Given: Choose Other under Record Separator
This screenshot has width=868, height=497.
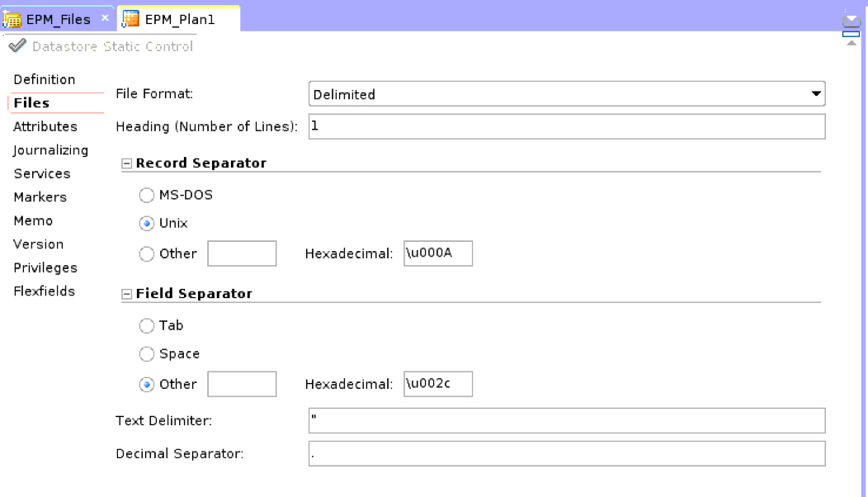Looking at the screenshot, I should (x=147, y=254).
